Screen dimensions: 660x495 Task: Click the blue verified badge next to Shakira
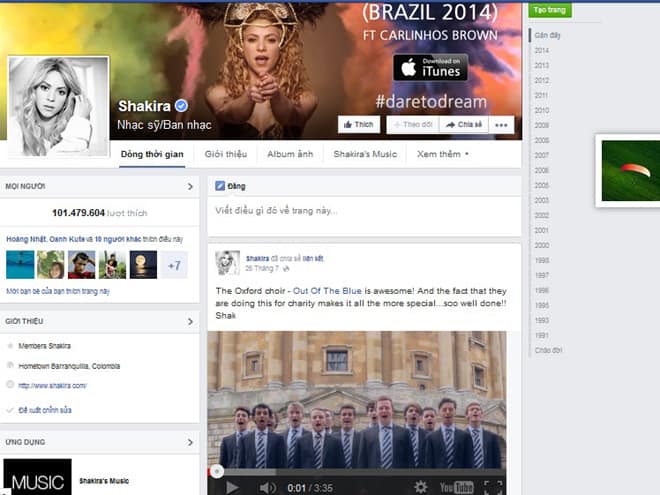181,105
